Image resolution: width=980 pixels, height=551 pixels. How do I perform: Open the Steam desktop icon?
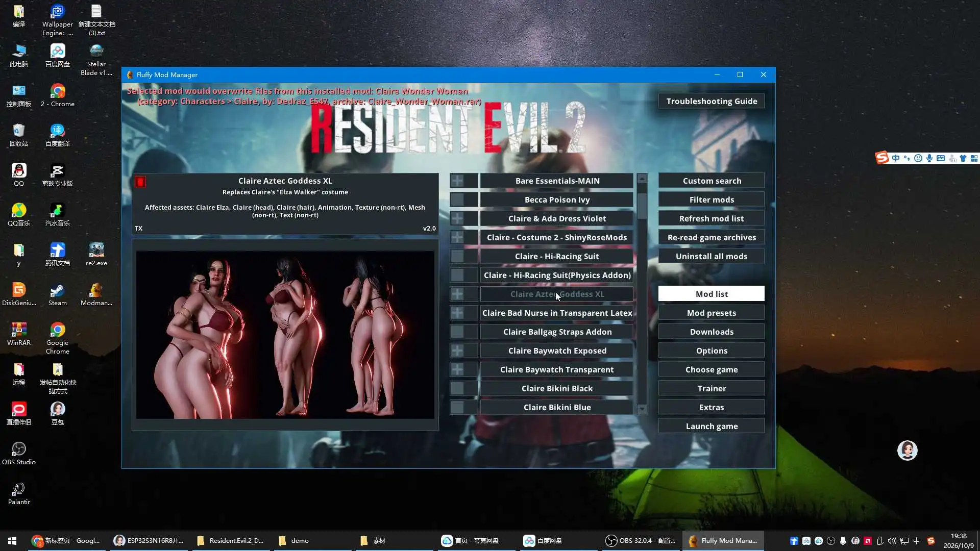pyautogui.click(x=57, y=295)
